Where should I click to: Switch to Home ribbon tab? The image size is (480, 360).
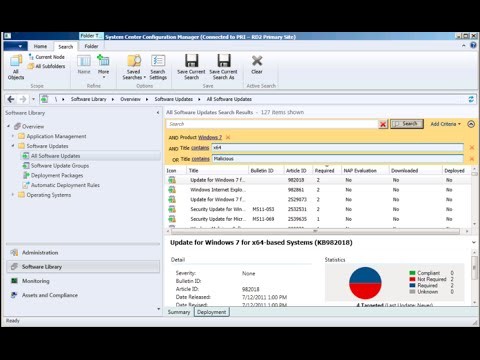[40, 46]
